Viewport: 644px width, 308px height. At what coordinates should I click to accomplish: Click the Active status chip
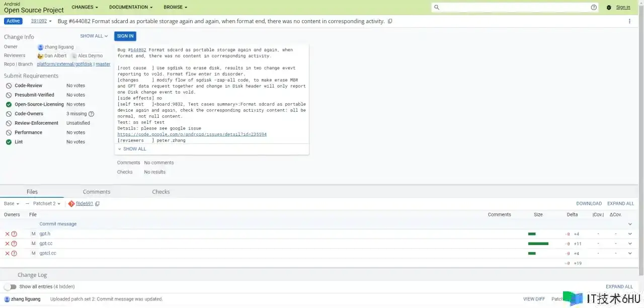click(x=14, y=21)
